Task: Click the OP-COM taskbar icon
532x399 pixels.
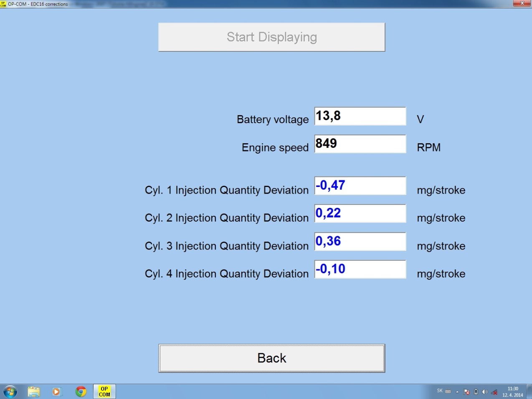Action: tap(104, 391)
